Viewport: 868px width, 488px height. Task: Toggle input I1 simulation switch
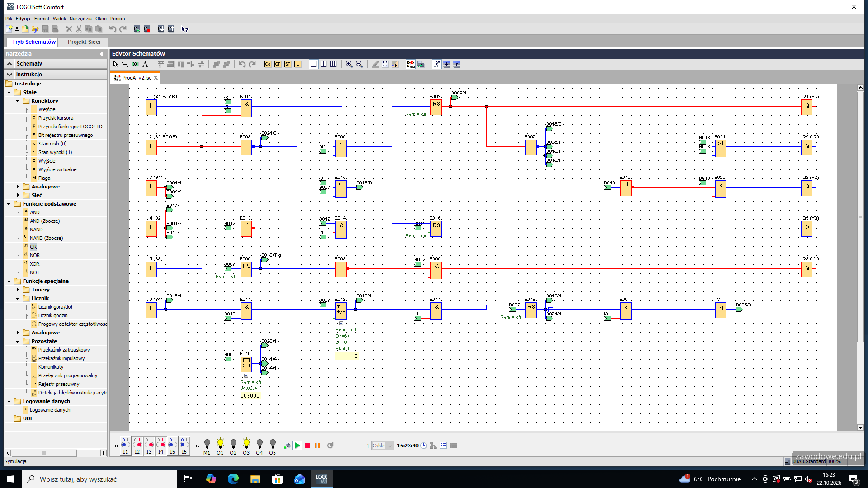pyautogui.click(x=125, y=446)
